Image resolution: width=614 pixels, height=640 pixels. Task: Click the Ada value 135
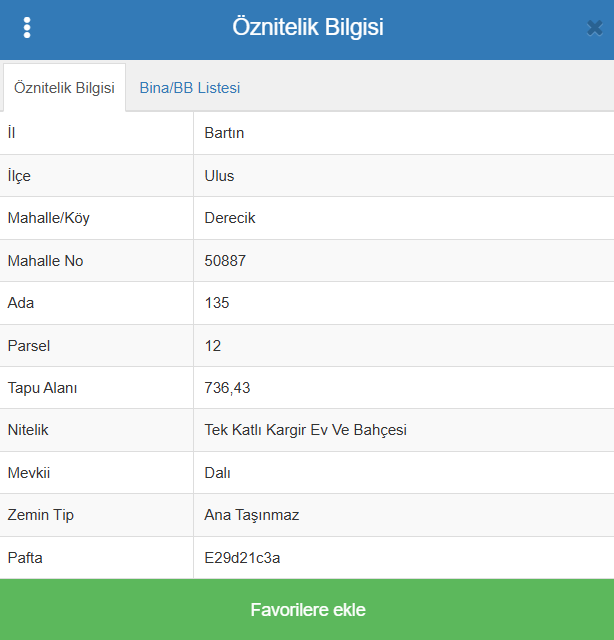click(217, 303)
